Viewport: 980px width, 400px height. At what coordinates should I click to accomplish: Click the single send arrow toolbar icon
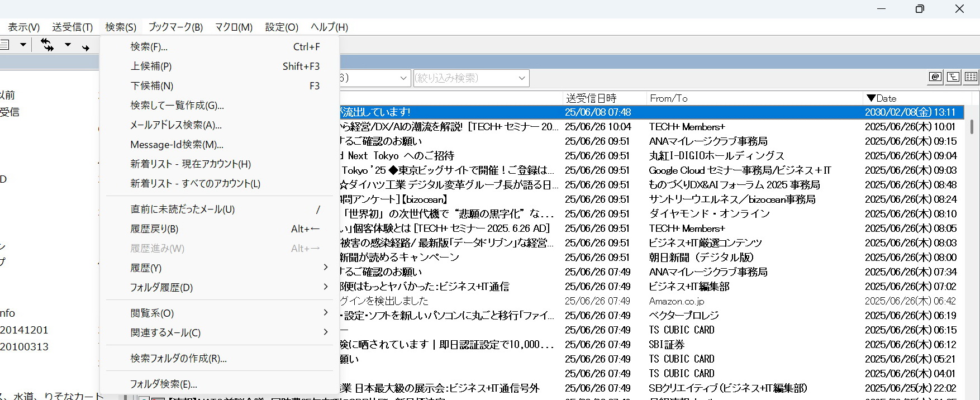pos(85,47)
